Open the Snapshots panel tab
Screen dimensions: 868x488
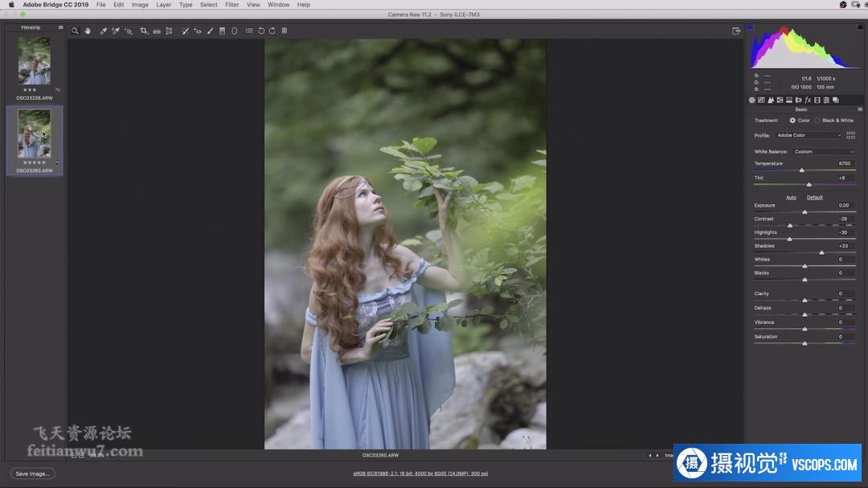pyautogui.click(x=836, y=100)
